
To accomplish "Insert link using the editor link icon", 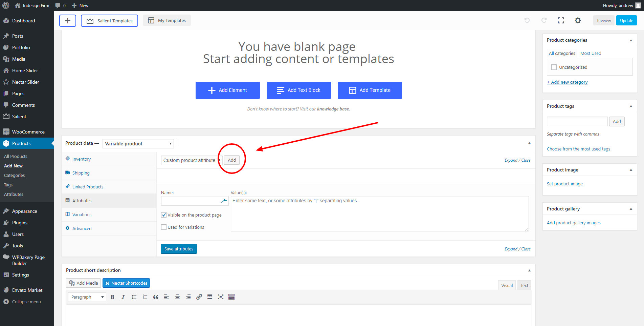I will (199, 297).
